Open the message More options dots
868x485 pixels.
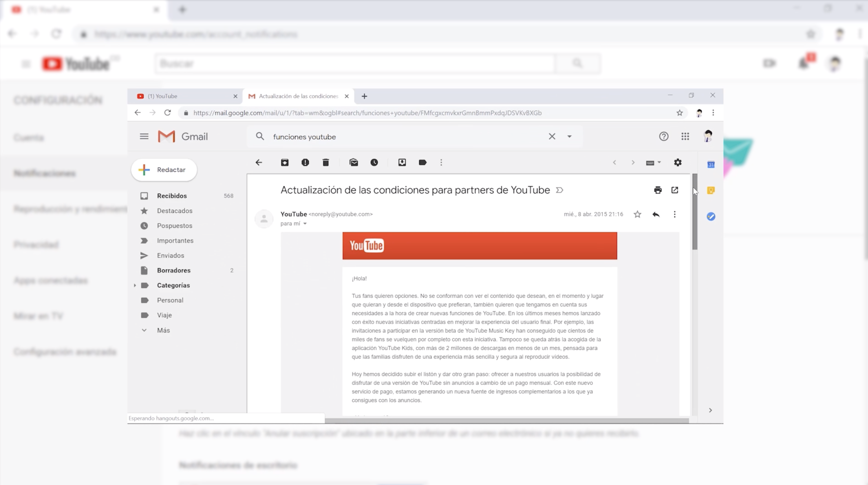pyautogui.click(x=675, y=214)
